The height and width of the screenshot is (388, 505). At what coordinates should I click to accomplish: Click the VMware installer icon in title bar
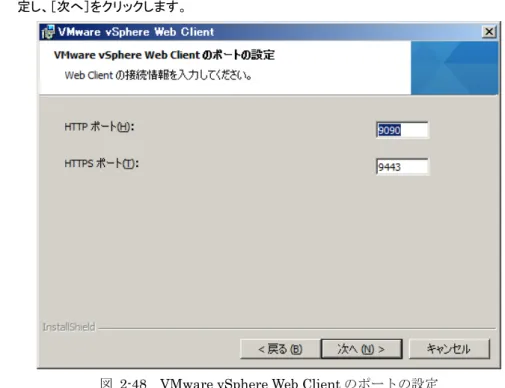[48, 32]
